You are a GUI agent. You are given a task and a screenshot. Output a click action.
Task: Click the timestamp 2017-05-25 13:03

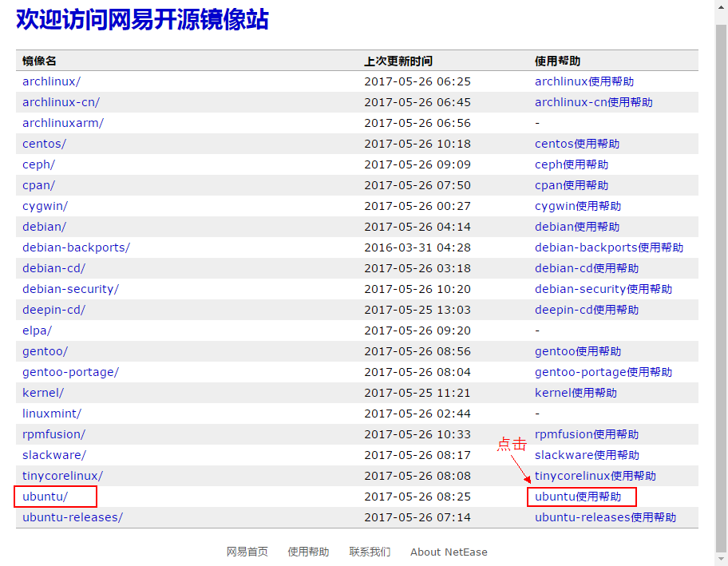click(417, 310)
